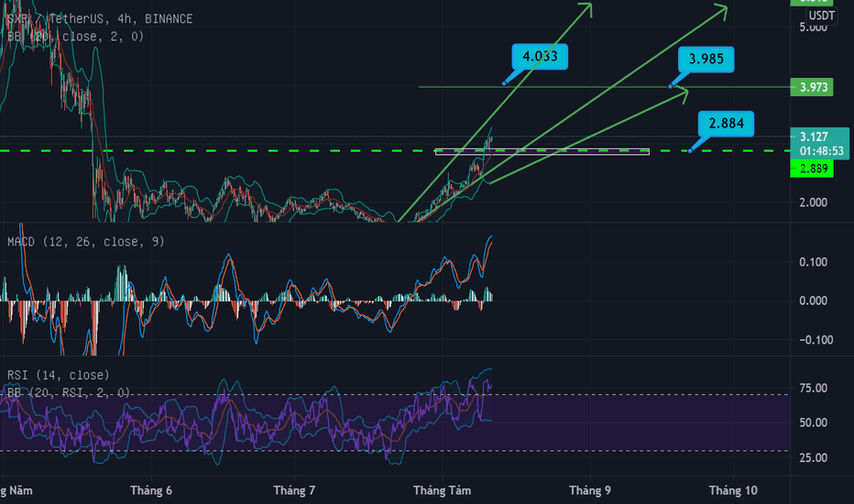Click the 2.889 green price tag
854x504 pixels.
[x=812, y=169]
